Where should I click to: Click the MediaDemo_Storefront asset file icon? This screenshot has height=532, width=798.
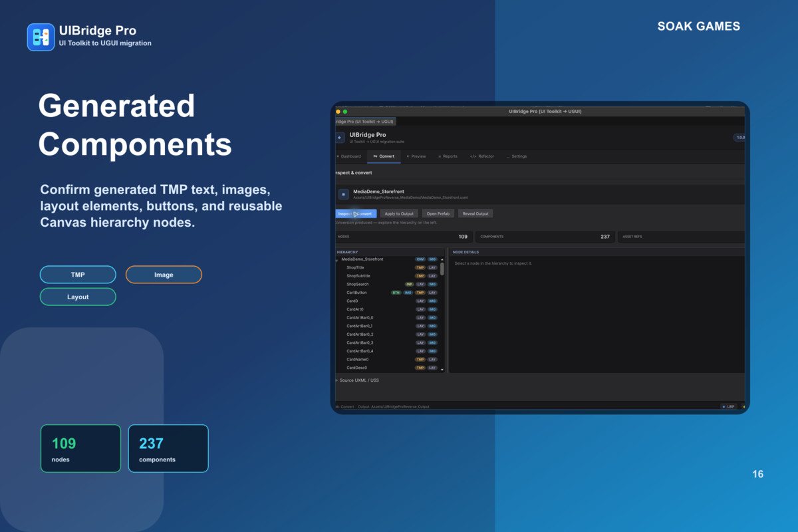point(343,194)
